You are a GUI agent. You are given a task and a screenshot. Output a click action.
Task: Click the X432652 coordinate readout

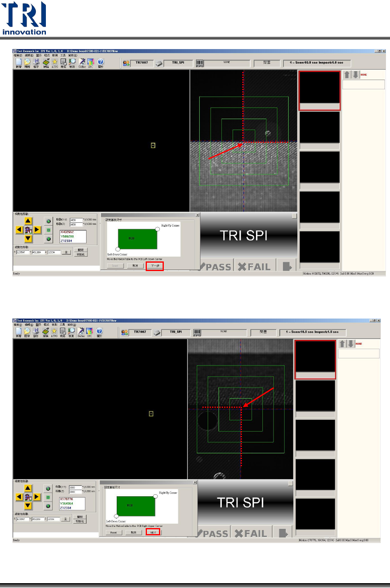pyautogui.click(x=67, y=232)
